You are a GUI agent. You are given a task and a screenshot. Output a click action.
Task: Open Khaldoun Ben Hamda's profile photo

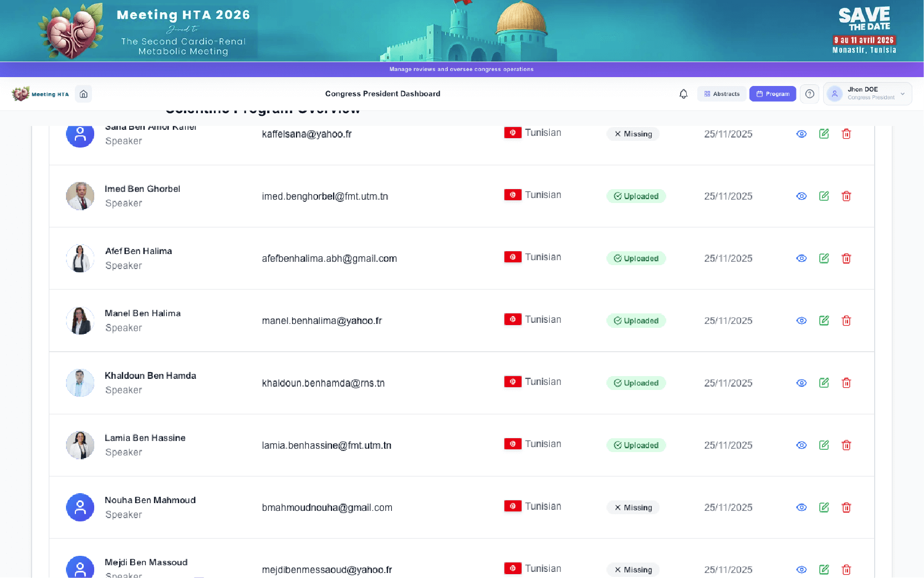(80, 383)
